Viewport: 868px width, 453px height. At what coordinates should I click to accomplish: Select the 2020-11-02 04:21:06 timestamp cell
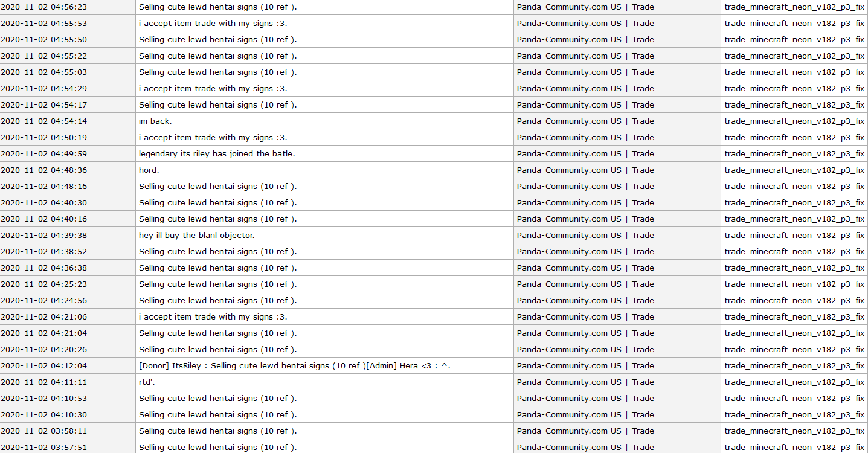pyautogui.click(x=43, y=316)
